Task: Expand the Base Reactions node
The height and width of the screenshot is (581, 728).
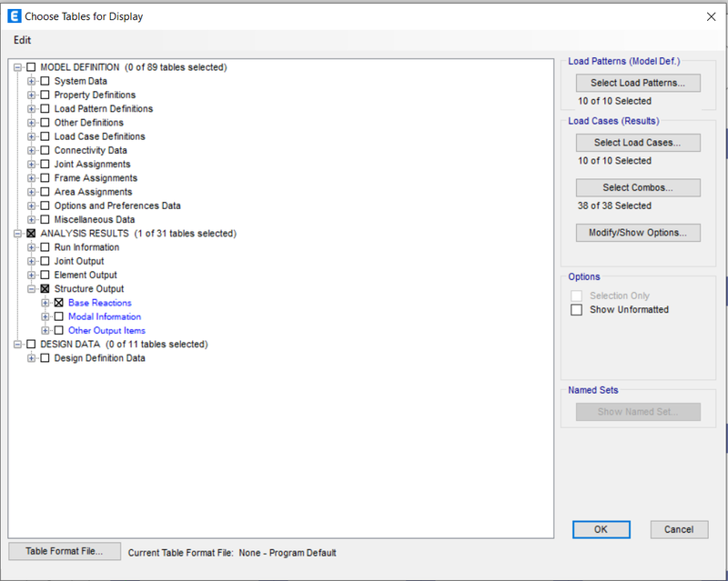Action: pyautogui.click(x=45, y=303)
